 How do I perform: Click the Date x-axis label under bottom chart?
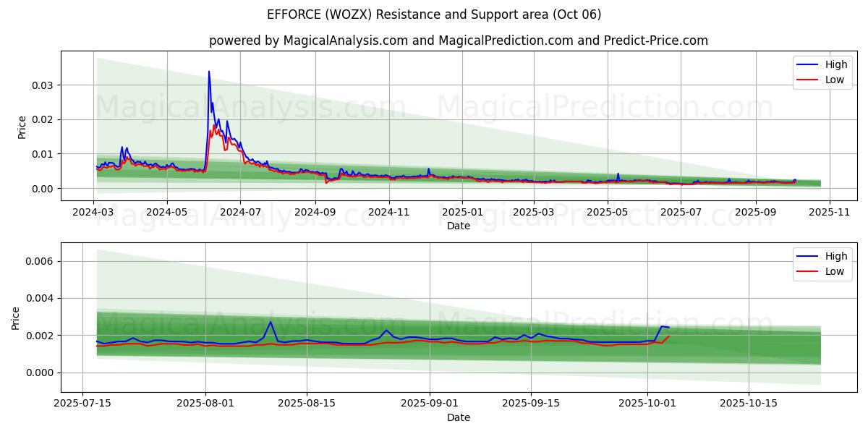pyautogui.click(x=459, y=417)
